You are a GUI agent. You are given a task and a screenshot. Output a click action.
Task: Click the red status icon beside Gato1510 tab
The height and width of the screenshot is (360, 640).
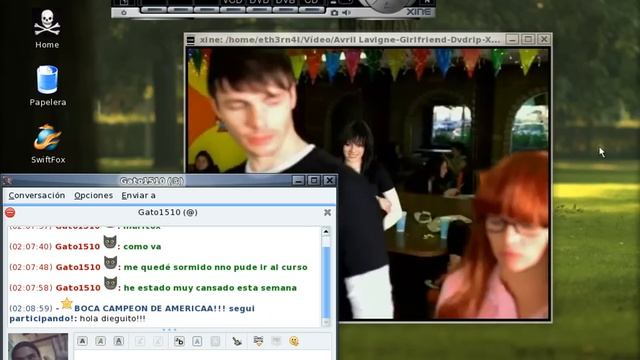(x=10, y=212)
